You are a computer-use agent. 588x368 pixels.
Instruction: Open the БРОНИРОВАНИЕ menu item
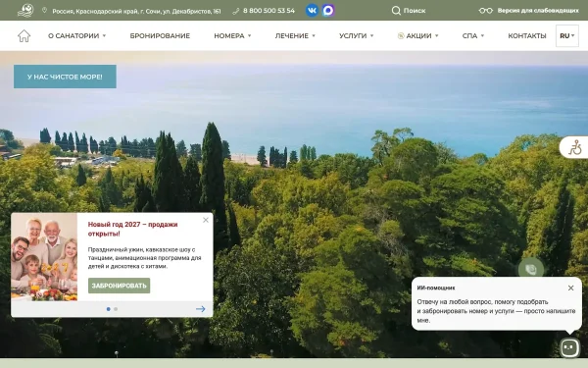(160, 36)
